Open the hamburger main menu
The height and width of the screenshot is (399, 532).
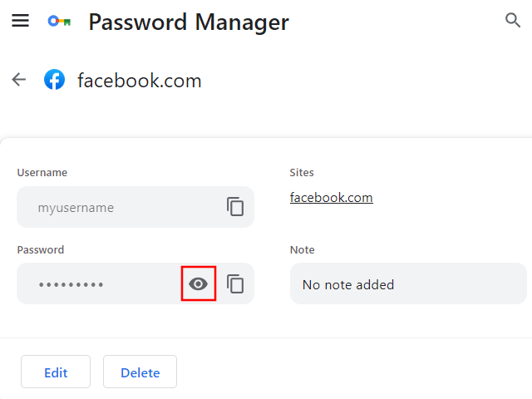(x=20, y=21)
